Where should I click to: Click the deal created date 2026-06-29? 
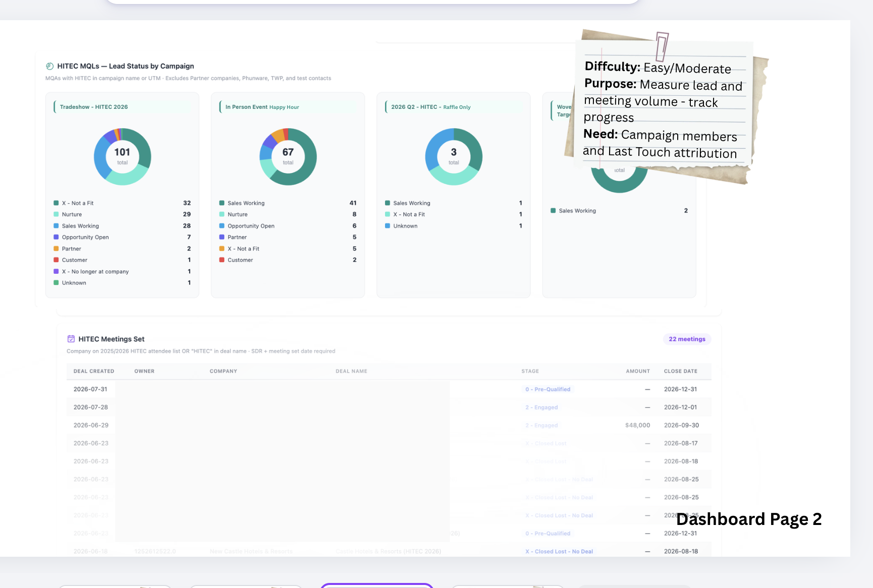[x=91, y=426]
